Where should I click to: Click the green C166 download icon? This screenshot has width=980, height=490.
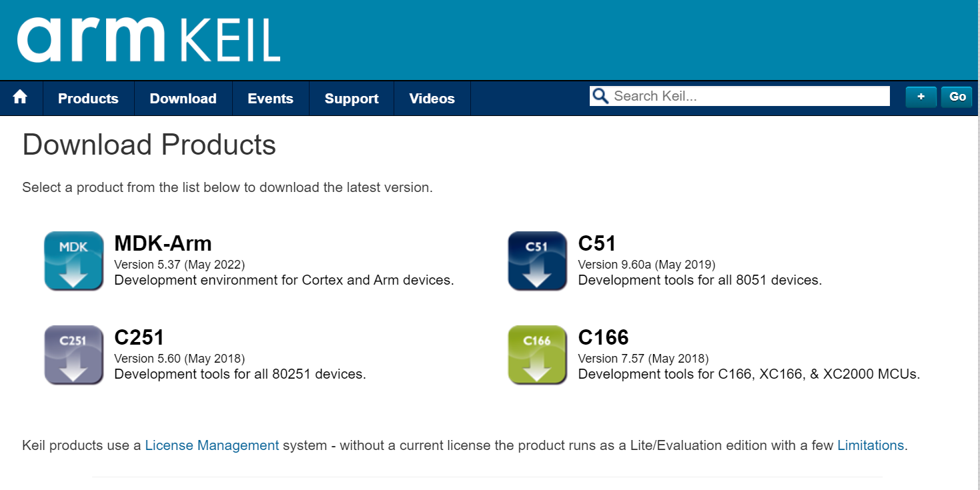click(537, 355)
